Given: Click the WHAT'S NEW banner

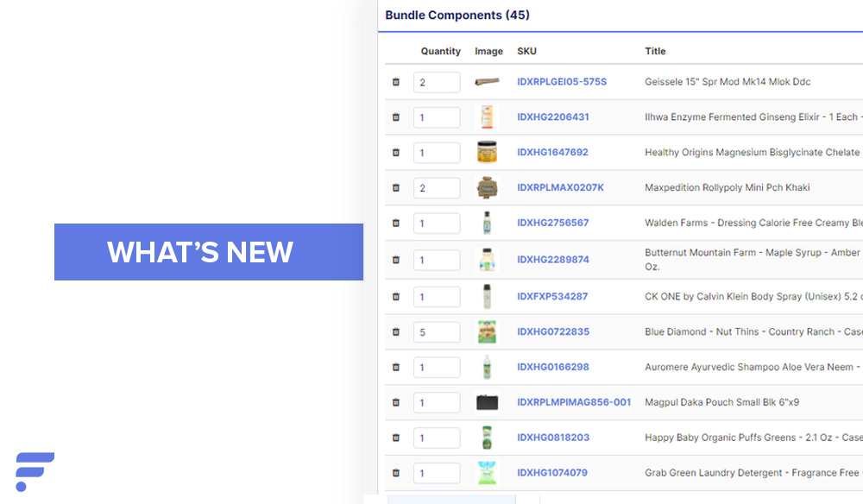Looking at the screenshot, I should tap(209, 252).
